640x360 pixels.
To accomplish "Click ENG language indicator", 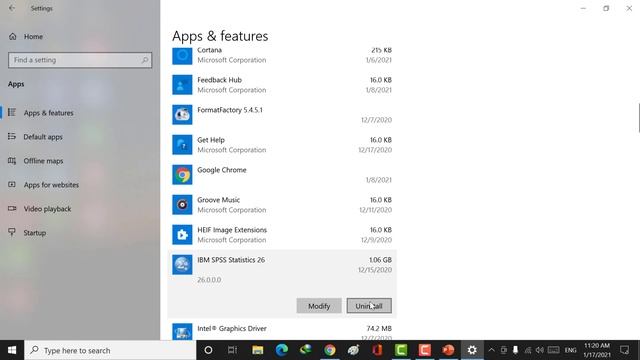I will coord(570,350).
